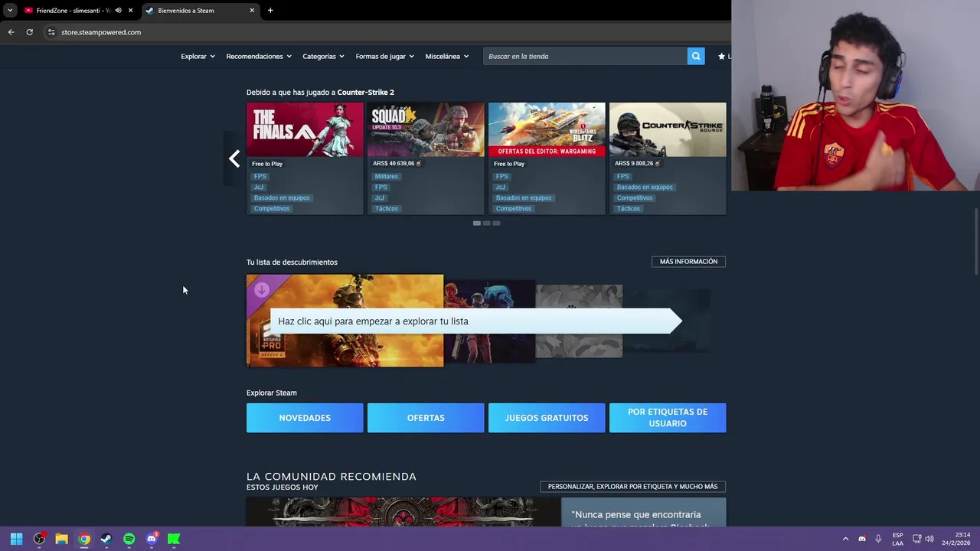Open the Battlefield discovery queue thumbnail

click(345, 320)
